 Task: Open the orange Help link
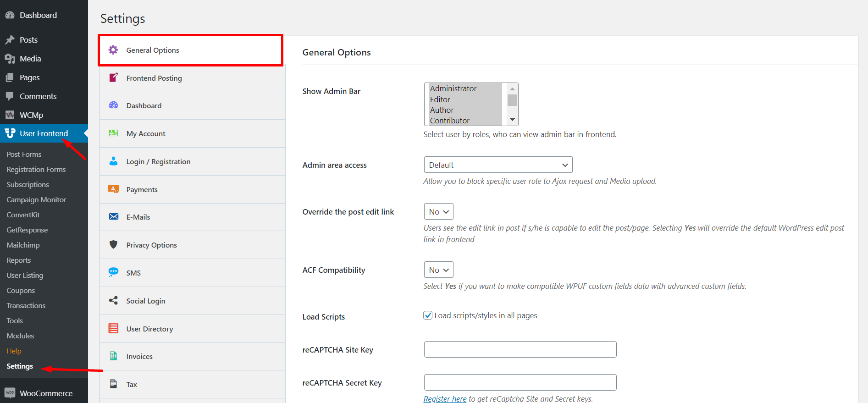[14, 351]
